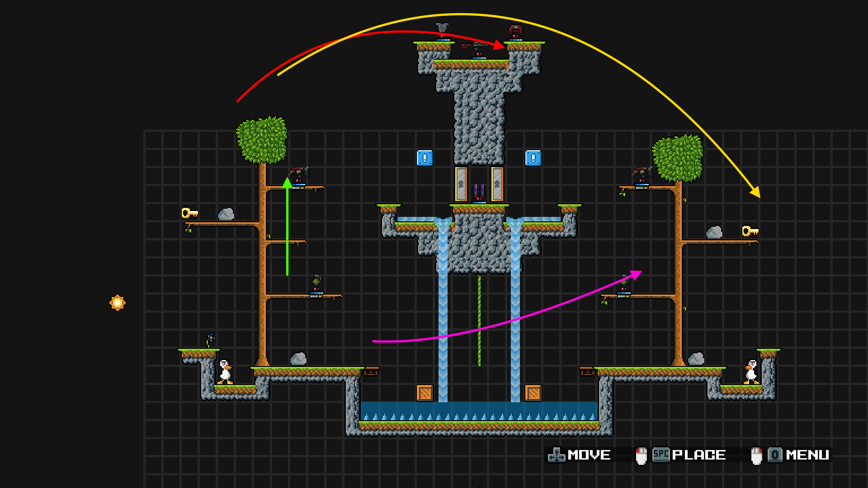Select the right gray locked door
Viewport: 868px width, 488px height.
(497, 184)
